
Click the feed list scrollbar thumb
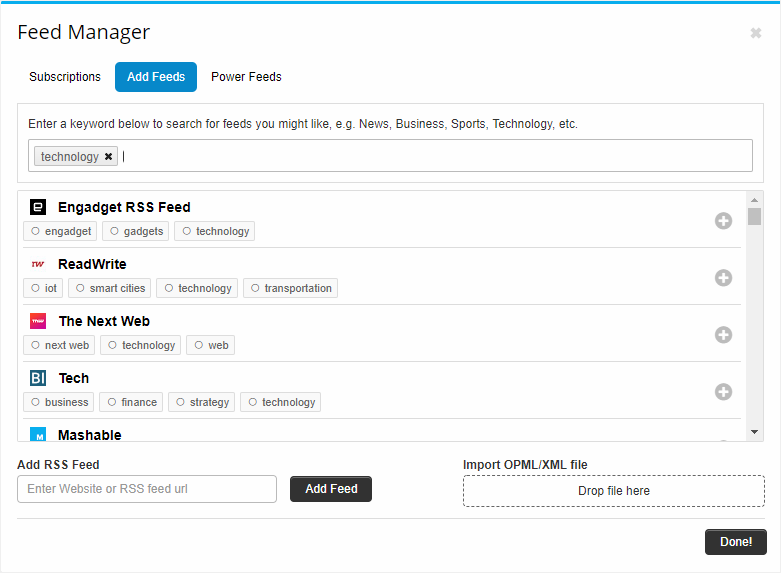[755, 217]
